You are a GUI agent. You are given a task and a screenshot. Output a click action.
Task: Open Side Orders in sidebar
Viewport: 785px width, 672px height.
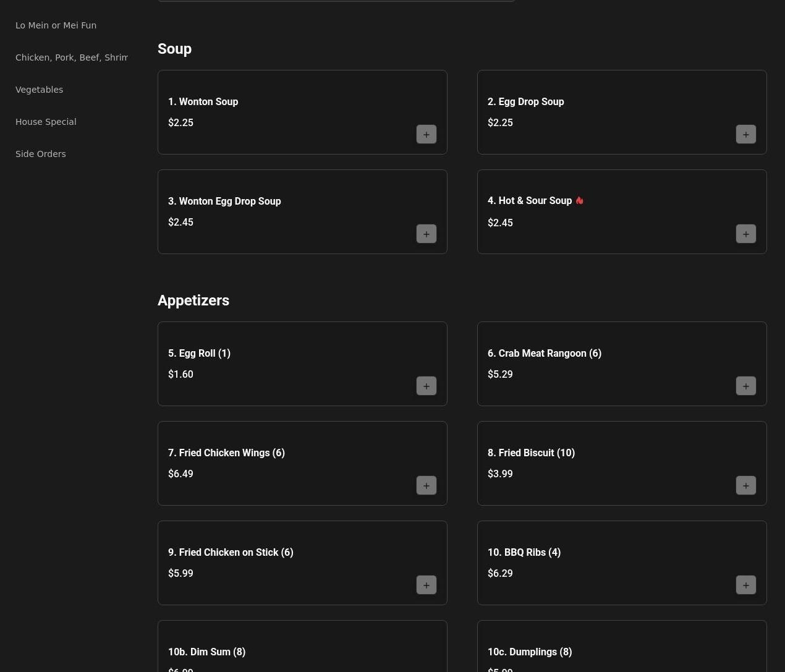coord(40,154)
